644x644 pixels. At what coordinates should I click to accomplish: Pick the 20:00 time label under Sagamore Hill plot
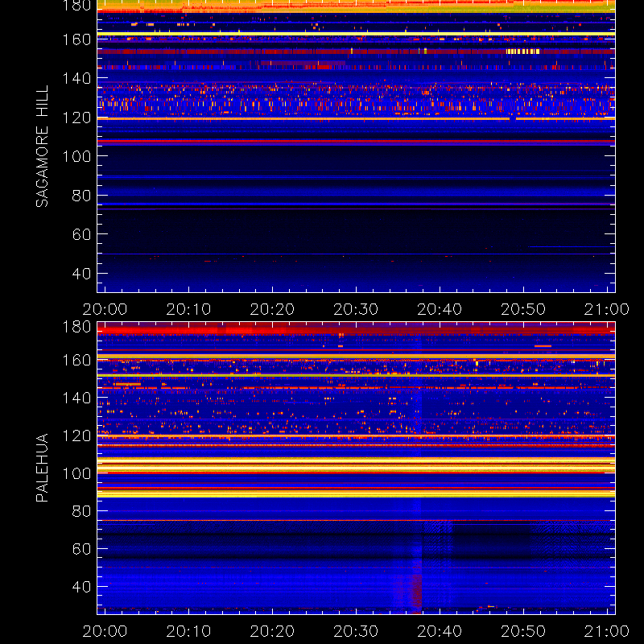coord(105,309)
